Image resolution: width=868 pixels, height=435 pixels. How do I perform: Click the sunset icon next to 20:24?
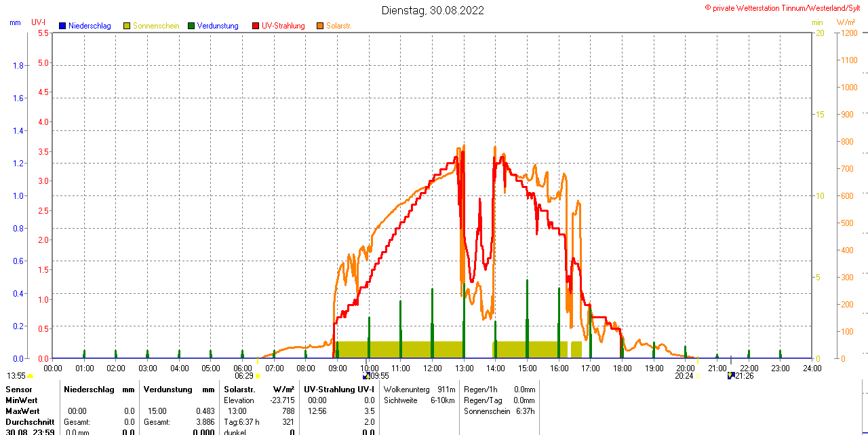pyautogui.click(x=697, y=376)
